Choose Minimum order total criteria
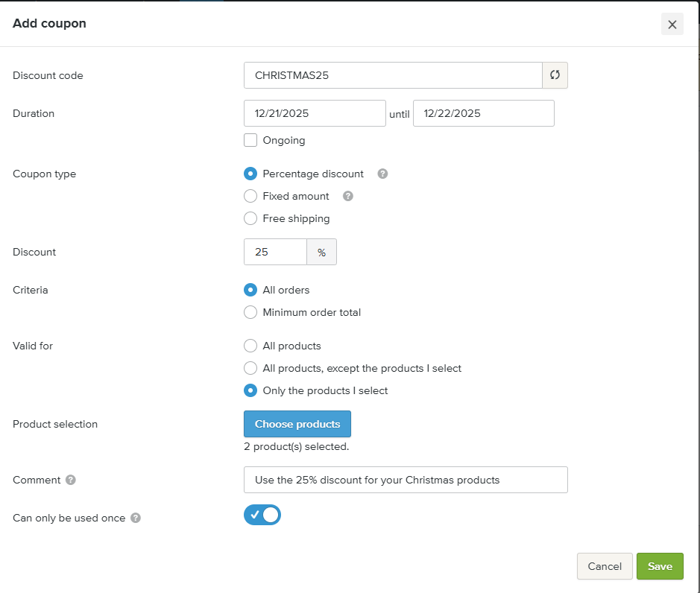Screen dimensions: 700x593 pyautogui.click(x=250, y=312)
